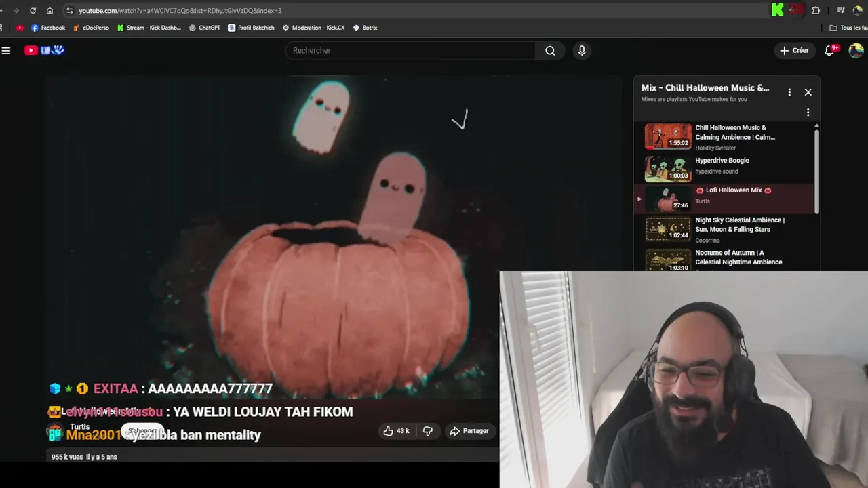Click the Lofi Halloween Mix thumbnail
Screen dimensions: 868x488
(668, 200)
